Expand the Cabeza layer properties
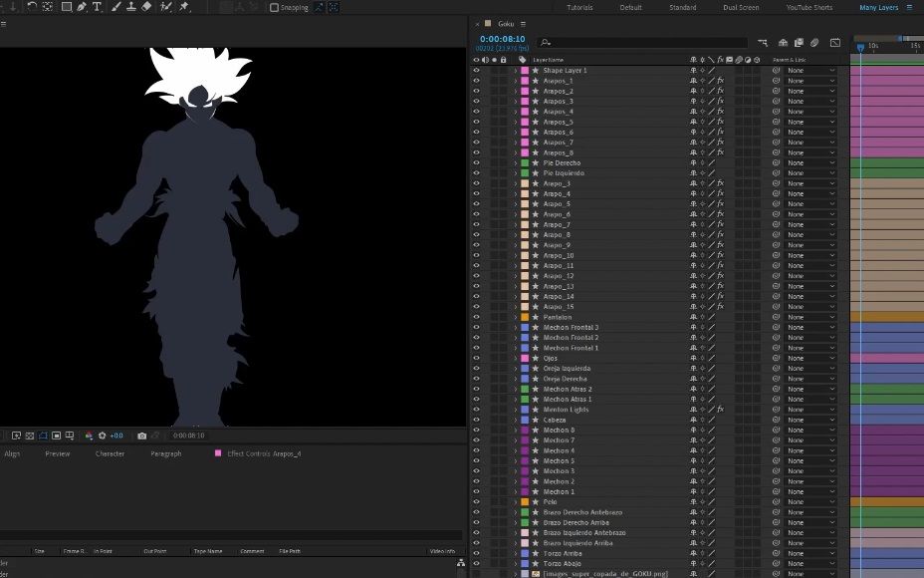 [516, 420]
